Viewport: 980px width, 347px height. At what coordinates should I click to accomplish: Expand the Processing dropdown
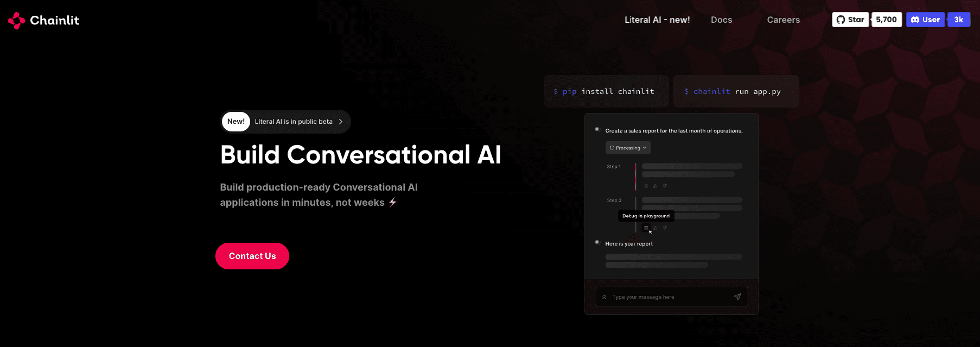pyautogui.click(x=628, y=148)
